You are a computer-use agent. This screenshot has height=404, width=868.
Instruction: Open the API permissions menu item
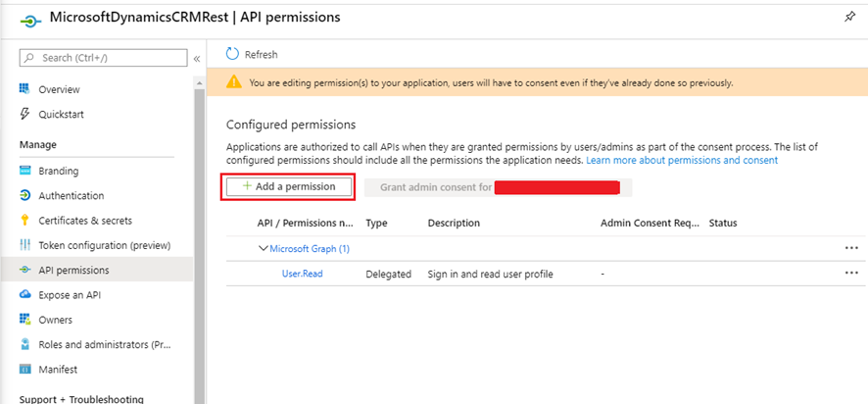point(73,270)
